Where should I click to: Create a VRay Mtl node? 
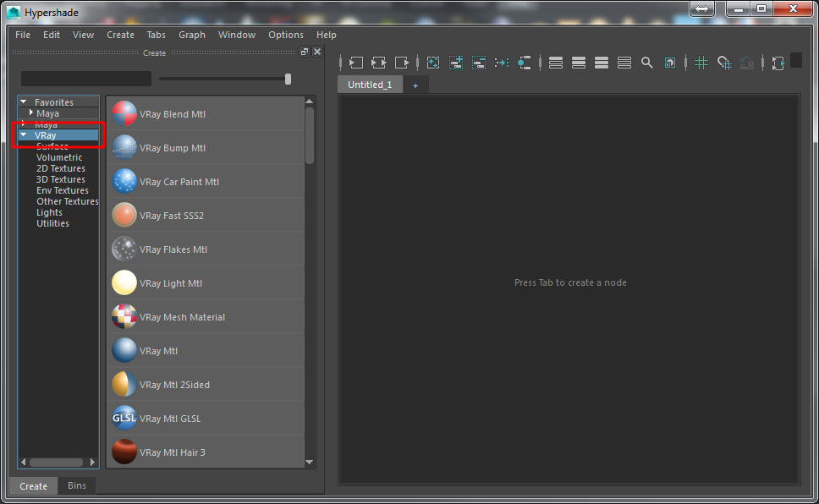[206, 351]
